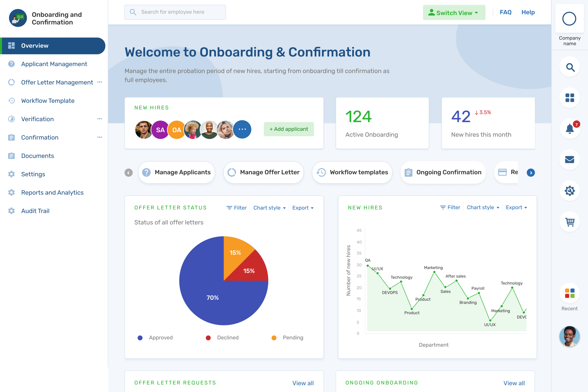Screen dimensions: 588x392
Task: Open the Switch View dropdown
Action: click(454, 12)
